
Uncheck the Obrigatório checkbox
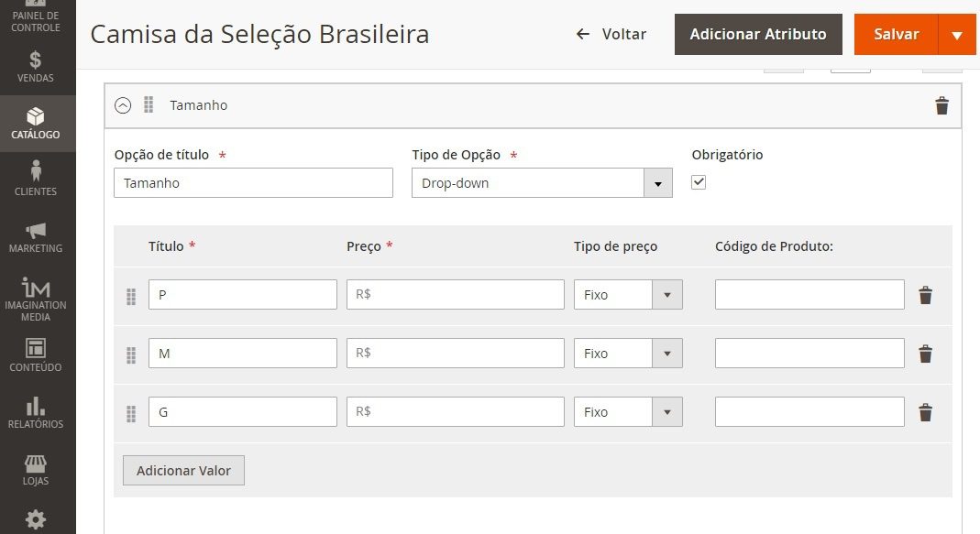pos(699,182)
